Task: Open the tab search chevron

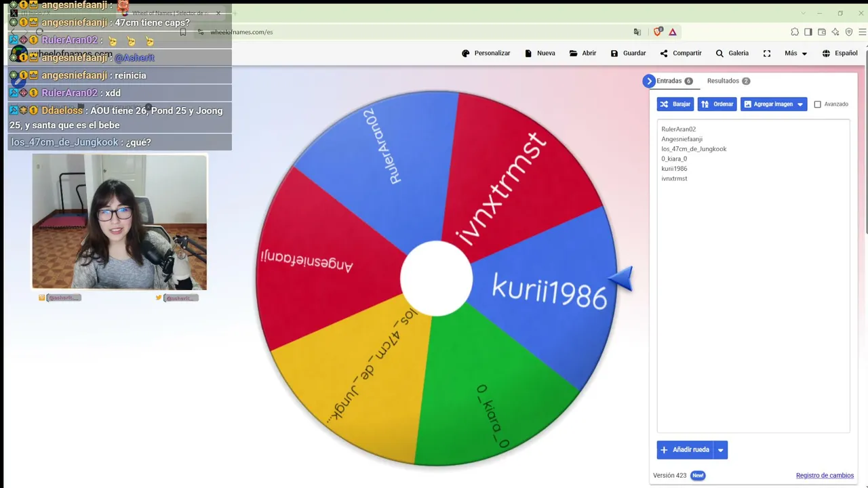Action: pyautogui.click(x=804, y=13)
